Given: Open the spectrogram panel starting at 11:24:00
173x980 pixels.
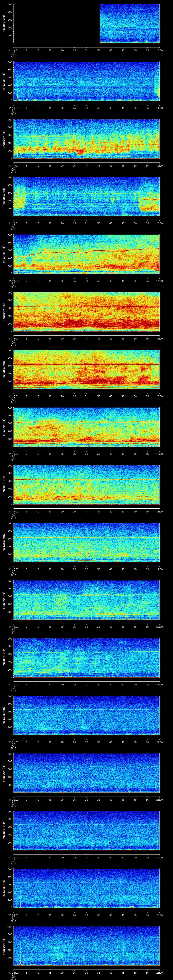Looking at the screenshot, I should pos(87,889).
